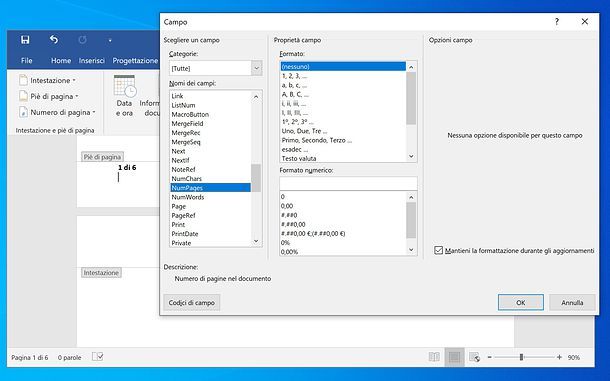Select numeric format 0%
The width and height of the screenshot is (610, 381).
pos(343,243)
